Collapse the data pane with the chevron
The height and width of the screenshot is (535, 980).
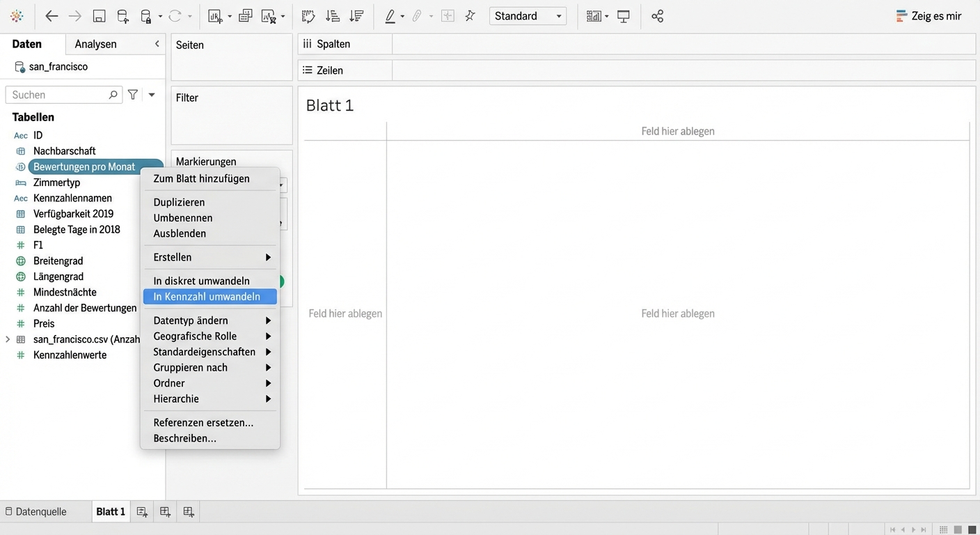[x=157, y=44]
